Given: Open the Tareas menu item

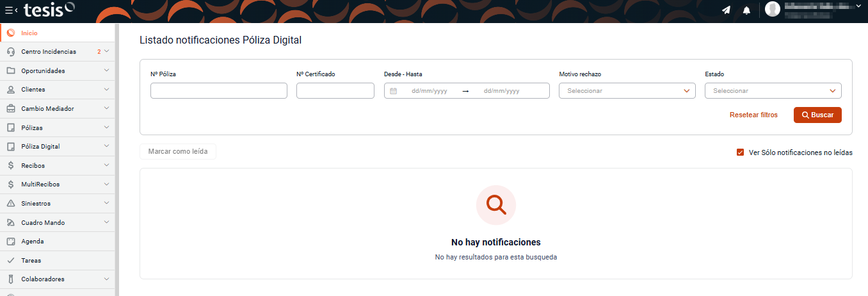Looking at the screenshot, I should pyautogui.click(x=58, y=261).
